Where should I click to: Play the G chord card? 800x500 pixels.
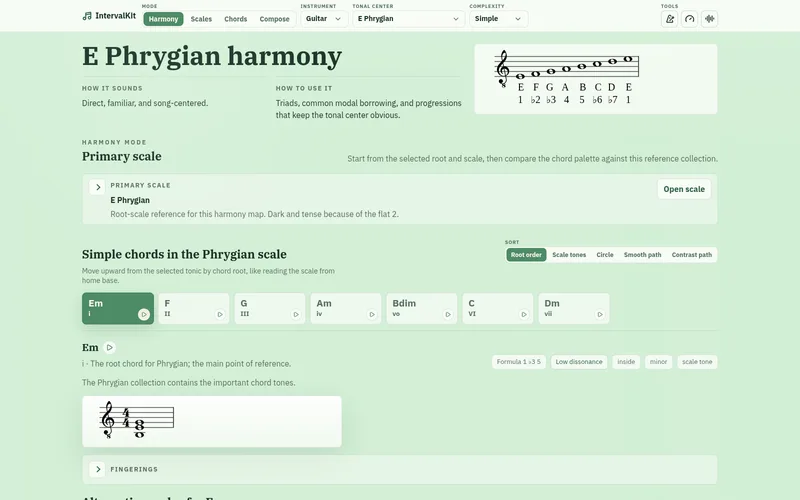tap(296, 314)
